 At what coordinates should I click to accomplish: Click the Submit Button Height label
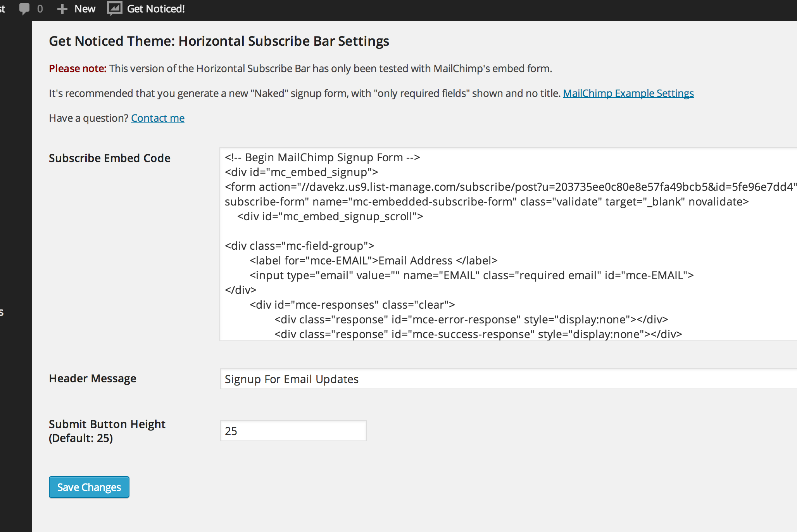coord(107,424)
